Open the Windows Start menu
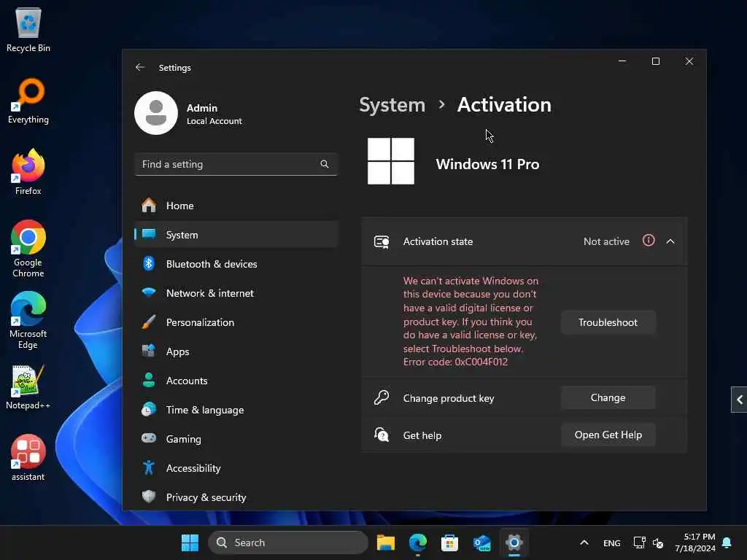The height and width of the screenshot is (560, 747). pos(190,542)
